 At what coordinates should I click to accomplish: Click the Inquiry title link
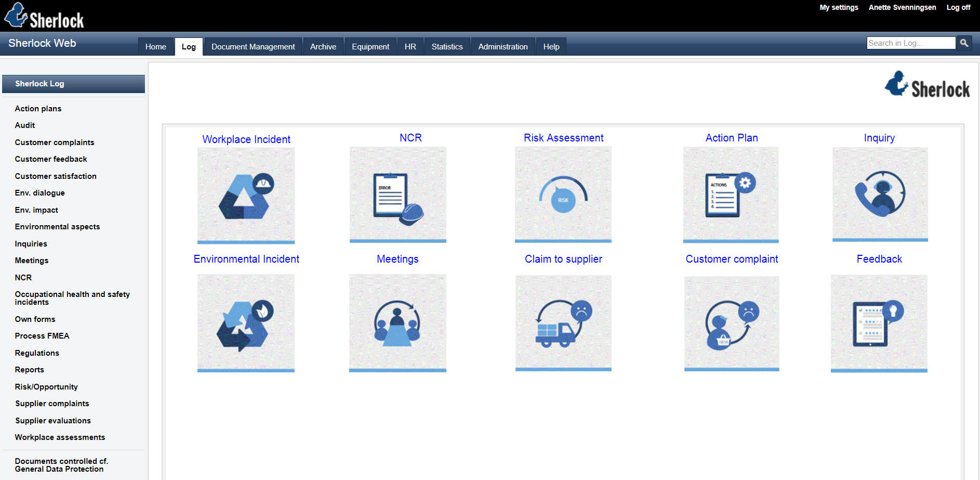pyautogui.click(x=879, y=138)
